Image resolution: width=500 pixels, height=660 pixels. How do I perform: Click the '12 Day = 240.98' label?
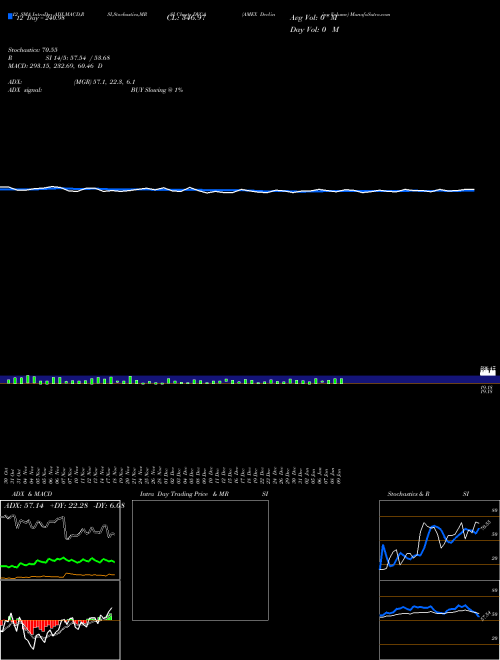click(40, 18)
